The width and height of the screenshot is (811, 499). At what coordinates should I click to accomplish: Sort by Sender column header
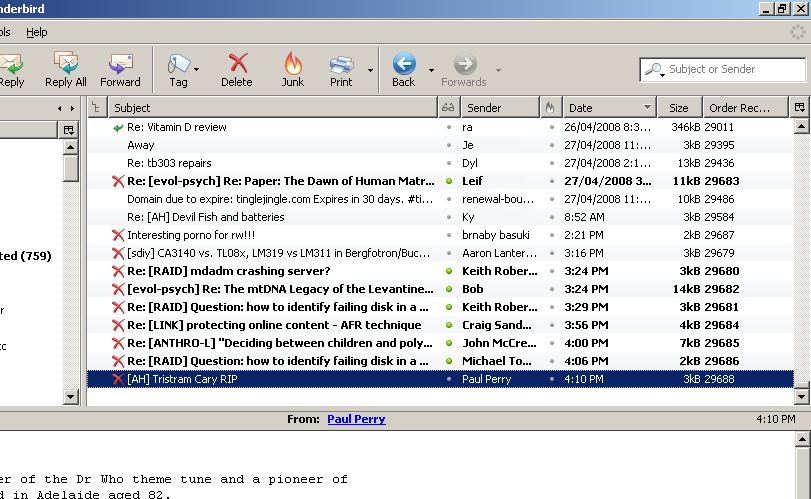(500, 108)
